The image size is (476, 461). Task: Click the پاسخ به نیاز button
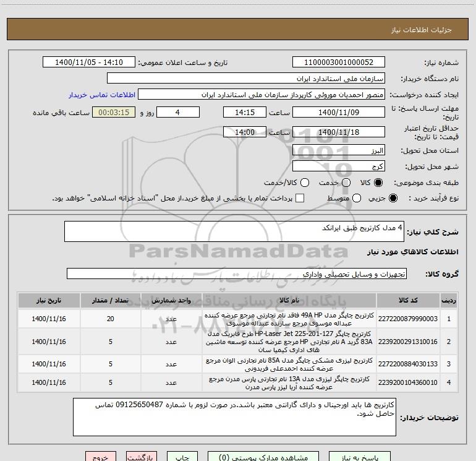point(360,457)
